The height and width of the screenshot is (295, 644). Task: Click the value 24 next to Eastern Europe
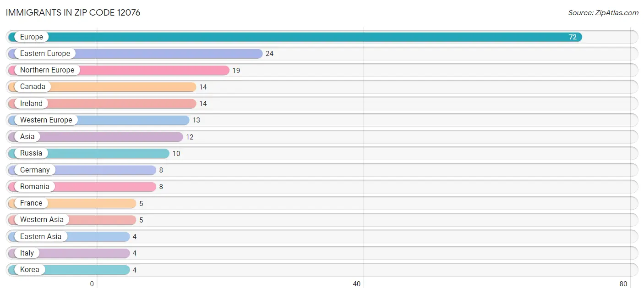(269, 54)
